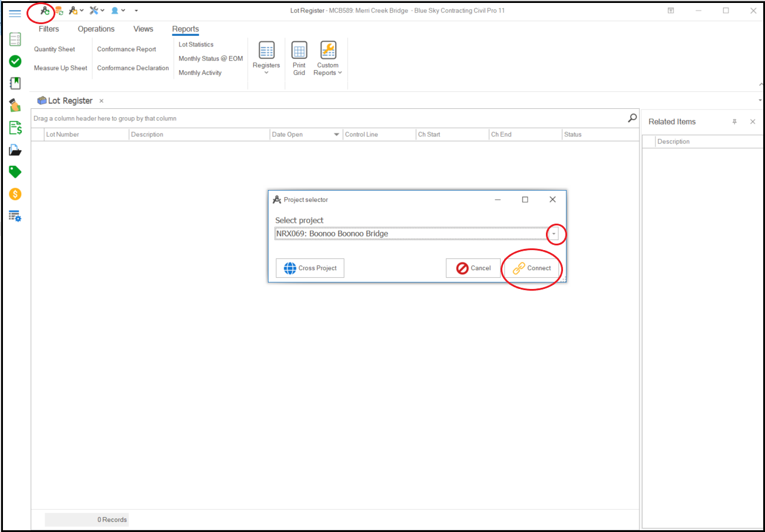Expand the Select project dropdown arrow
Viewport: 765px width, 532px height.
coord(554,234)
